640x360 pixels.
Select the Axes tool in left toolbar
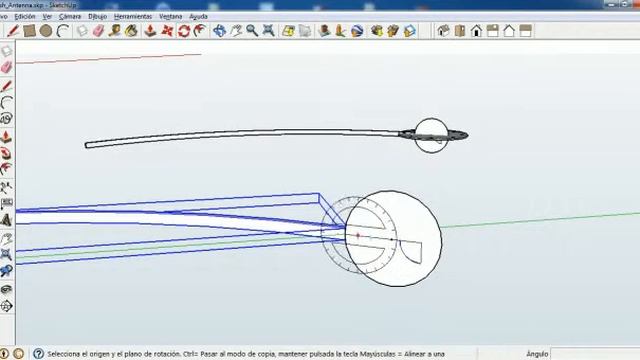[x=7, y=187]
